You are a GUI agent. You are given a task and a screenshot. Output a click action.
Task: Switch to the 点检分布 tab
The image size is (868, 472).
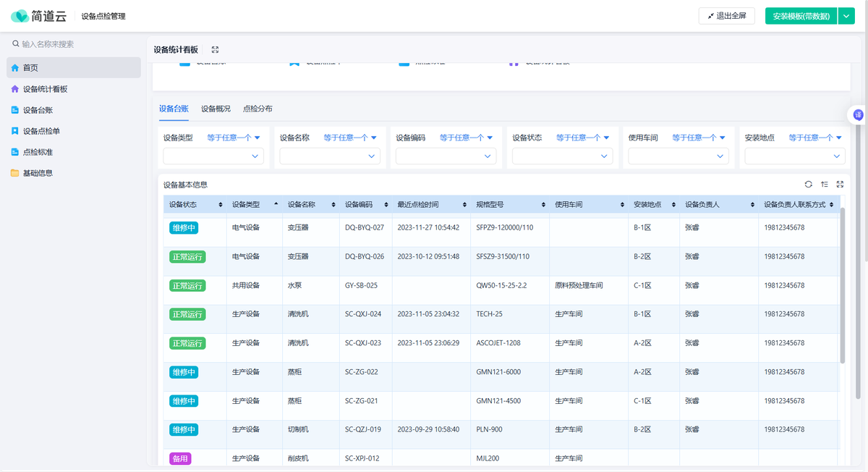tap(258, 109)
